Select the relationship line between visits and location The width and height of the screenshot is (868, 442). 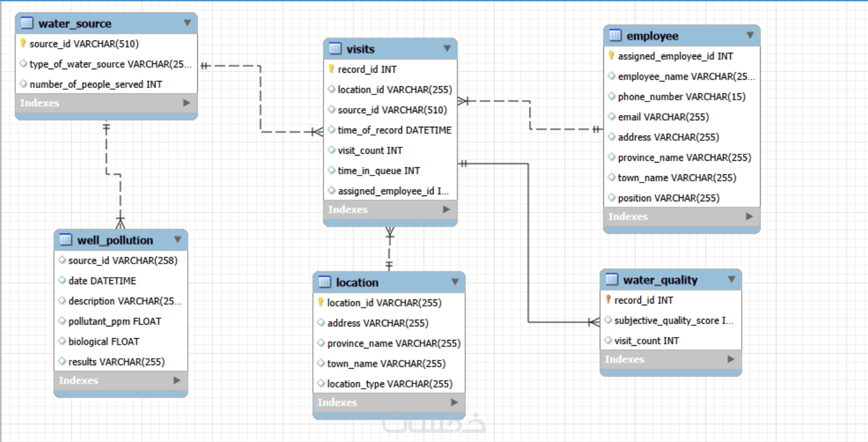click(x=389, y=249)
